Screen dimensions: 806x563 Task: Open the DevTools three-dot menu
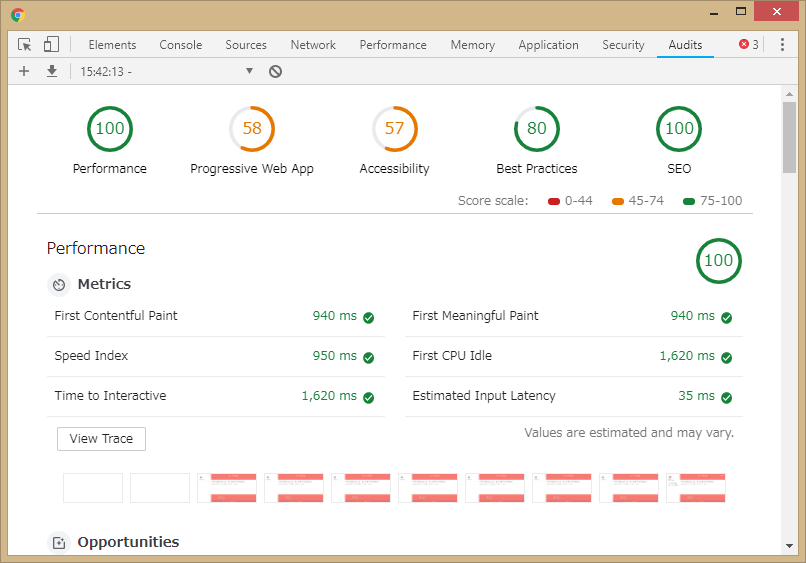pyautogui.click(x=781, y=45)
